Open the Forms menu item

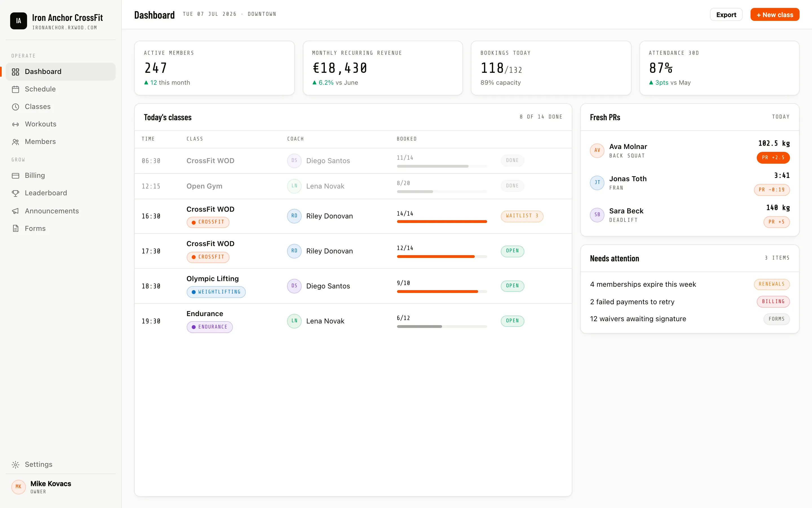pyautogui.click(x=61, y=229)
